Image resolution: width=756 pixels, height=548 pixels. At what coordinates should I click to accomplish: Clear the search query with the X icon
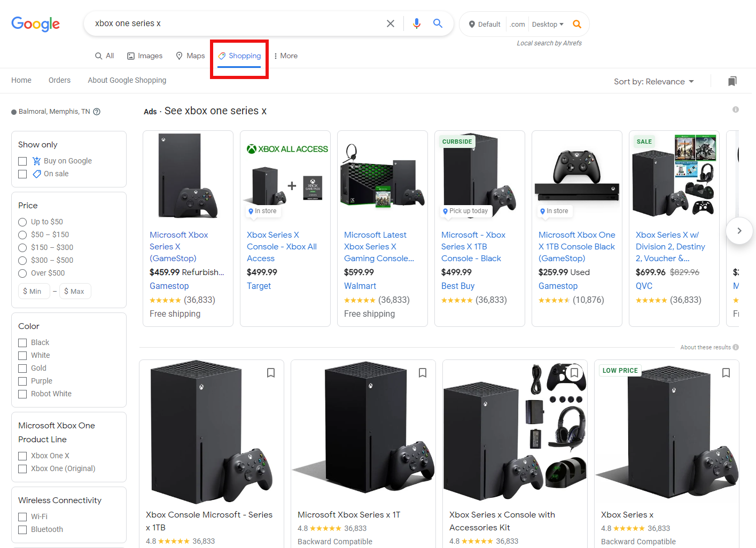[391, 23]
